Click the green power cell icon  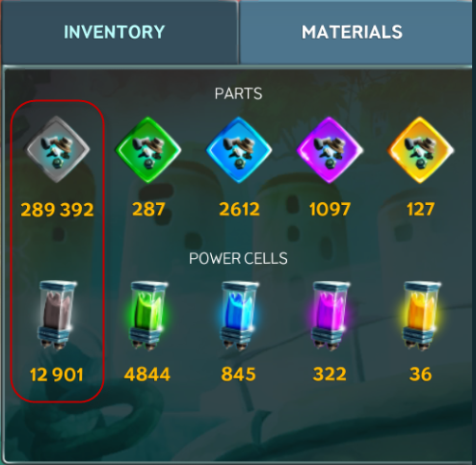click(x=147, y=316)
